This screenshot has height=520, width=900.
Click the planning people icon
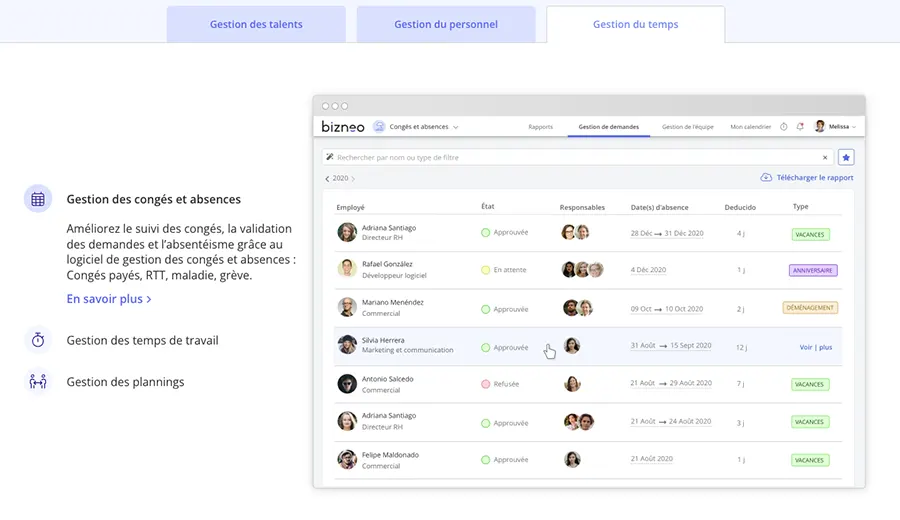coord(38,381)
